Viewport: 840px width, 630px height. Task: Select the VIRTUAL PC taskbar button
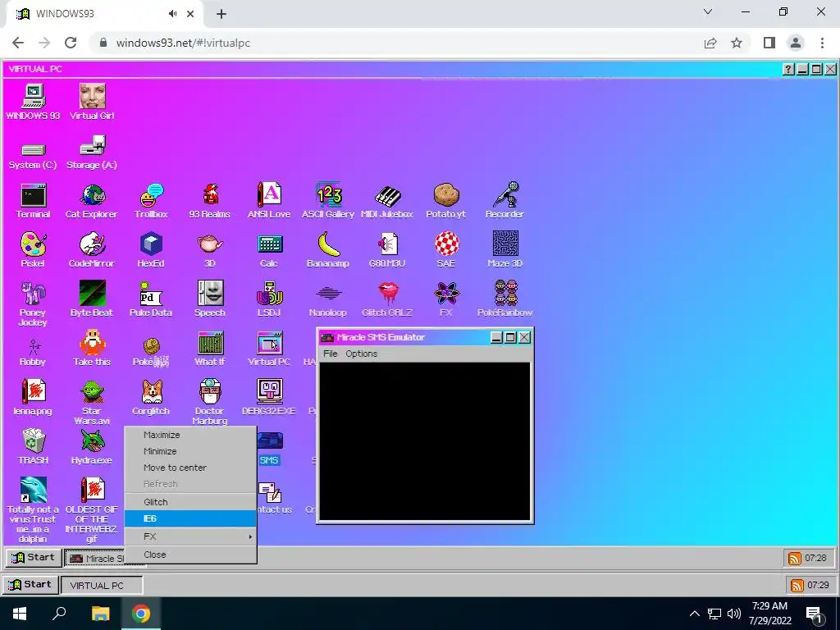(x=102, y=585)
